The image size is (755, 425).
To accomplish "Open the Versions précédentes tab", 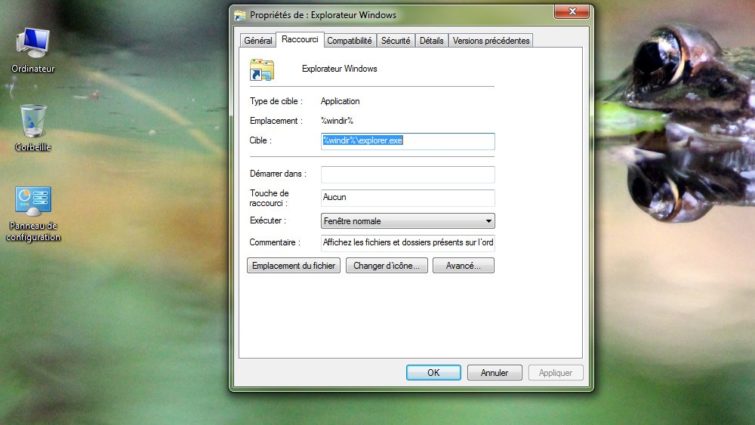I will point(491,41).
